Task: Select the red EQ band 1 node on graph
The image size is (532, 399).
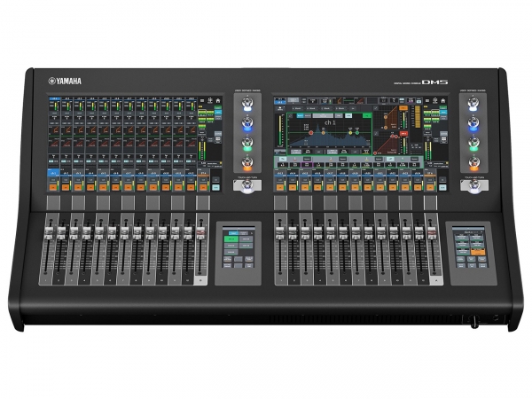Action: 311,133
